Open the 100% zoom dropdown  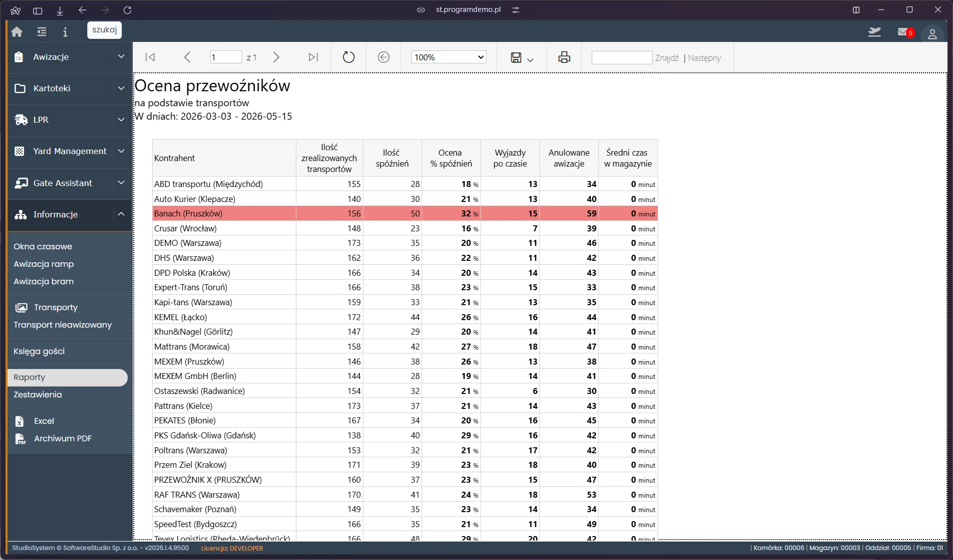coord(449,57)
